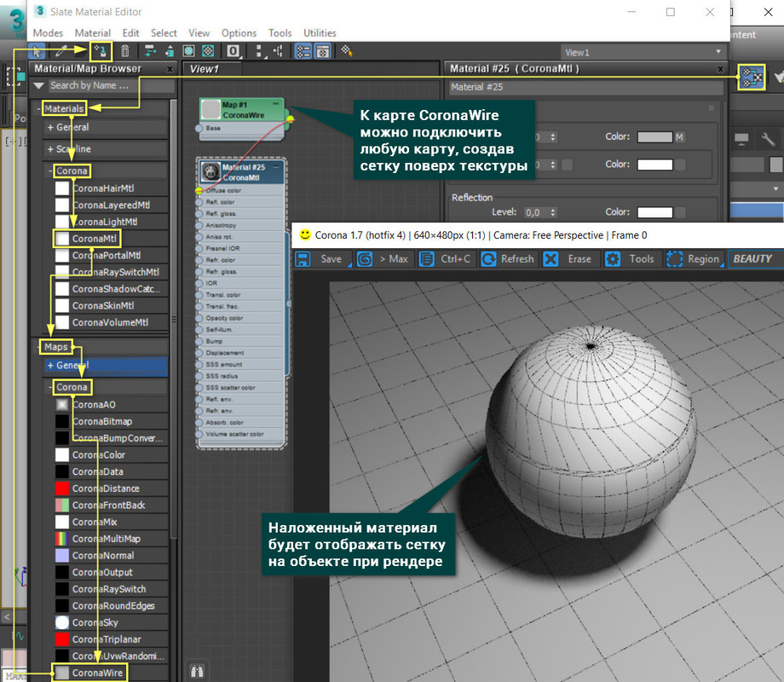This screenshot has height=682, width=784.
Task: Pick material from object eyedropper
Action: click(x=60, y=51)
